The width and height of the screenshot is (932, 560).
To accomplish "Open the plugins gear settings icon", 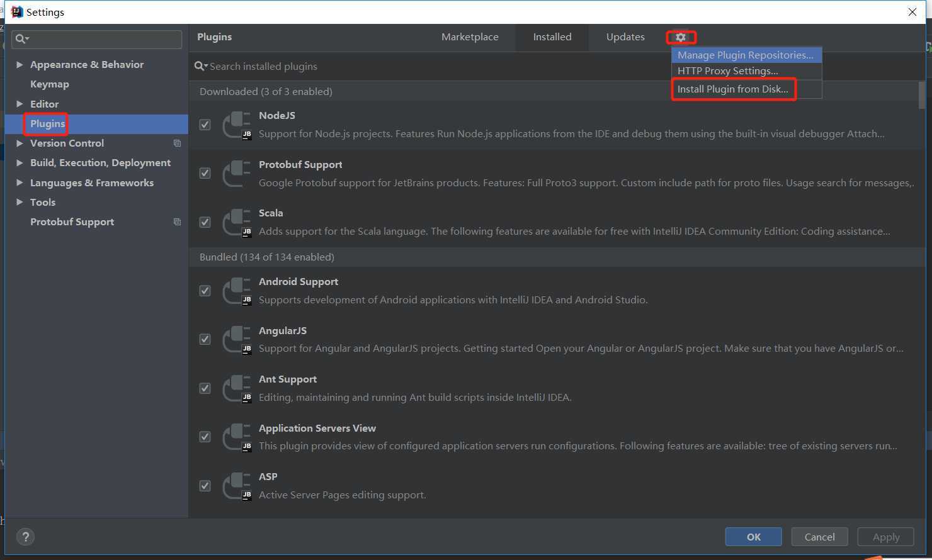I will click(x=681, y=37).
